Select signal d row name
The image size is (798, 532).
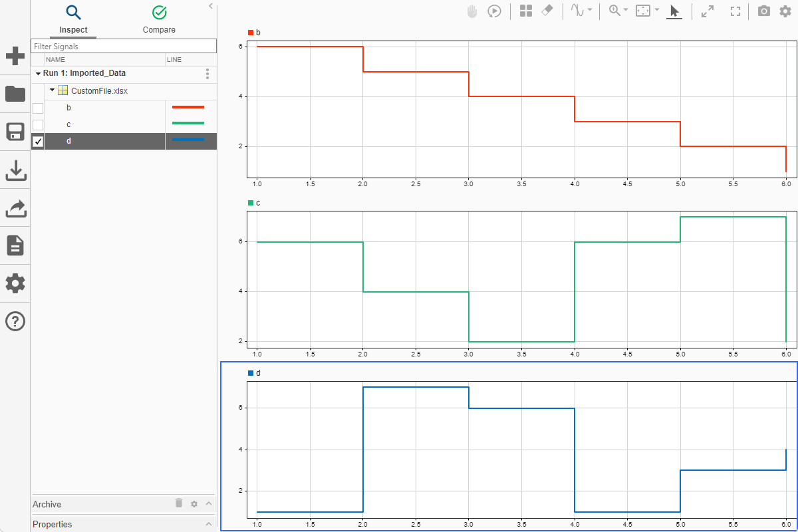click(68, 141)
